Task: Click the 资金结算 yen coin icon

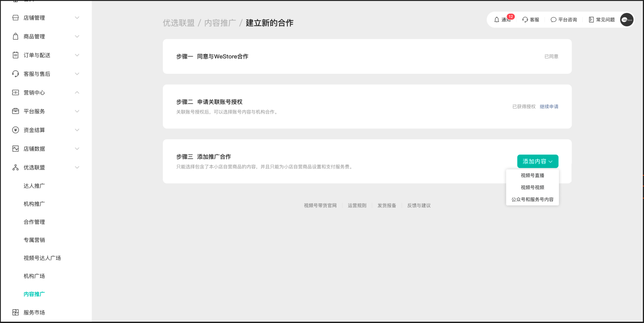Action: click(16, 130)
